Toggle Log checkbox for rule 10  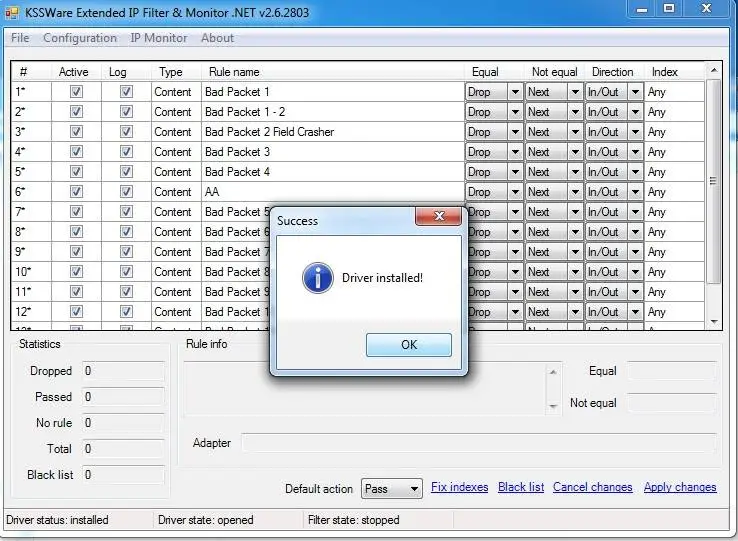pyautogui.click(x=126, y=272)
